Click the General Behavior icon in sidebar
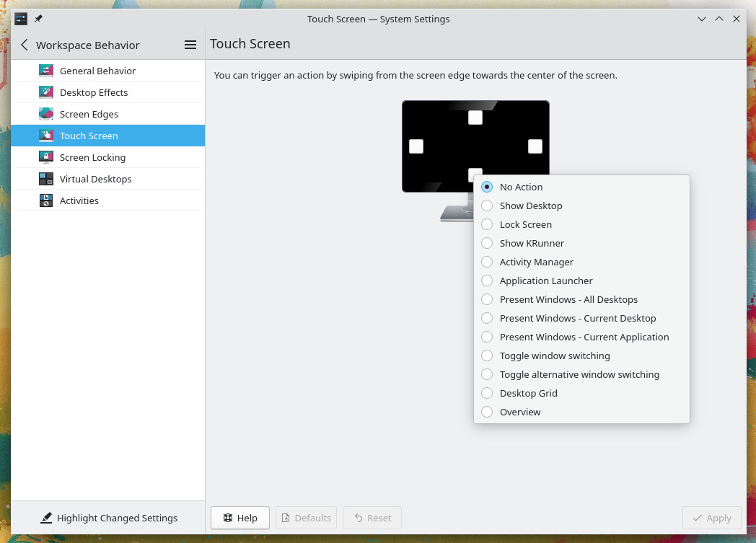The width and height of the screenshot is (756, 543). click(46, 71)
